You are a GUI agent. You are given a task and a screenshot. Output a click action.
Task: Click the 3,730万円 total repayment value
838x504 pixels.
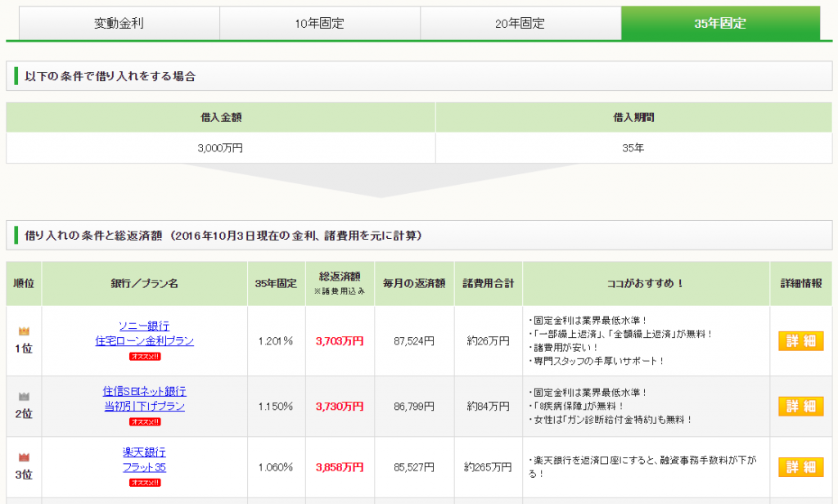pos(340,406)
